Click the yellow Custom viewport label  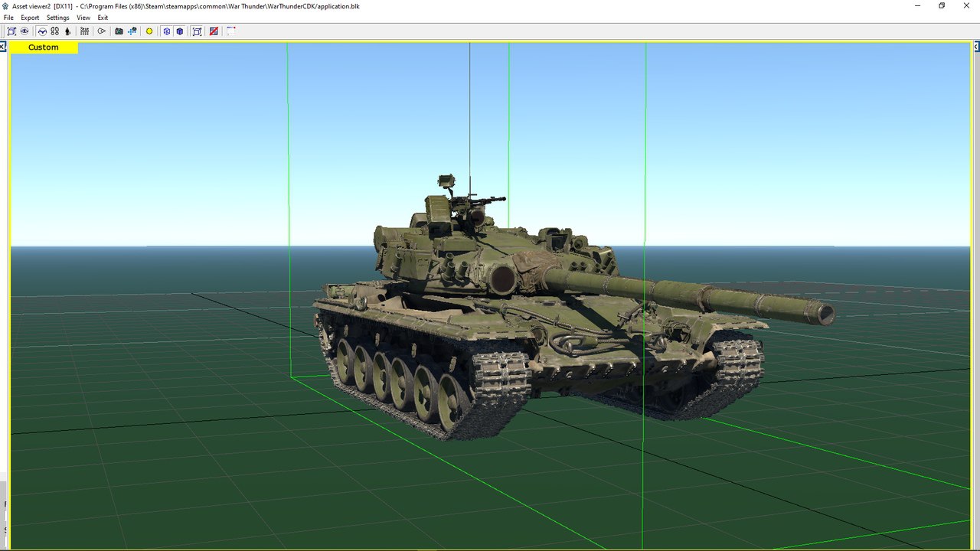pos(44,47)
